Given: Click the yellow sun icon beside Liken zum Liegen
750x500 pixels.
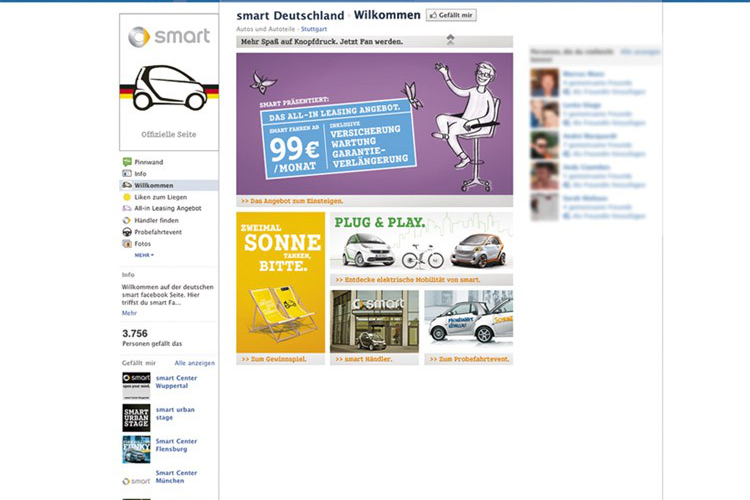Looking at the screenshot, I should (x=127, y=197).
